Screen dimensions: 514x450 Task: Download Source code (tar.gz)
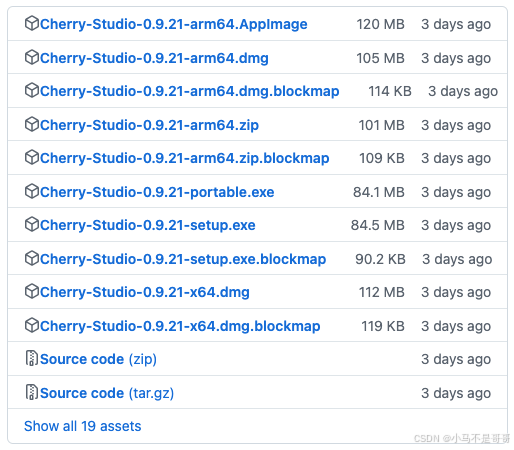coord(107,393)
